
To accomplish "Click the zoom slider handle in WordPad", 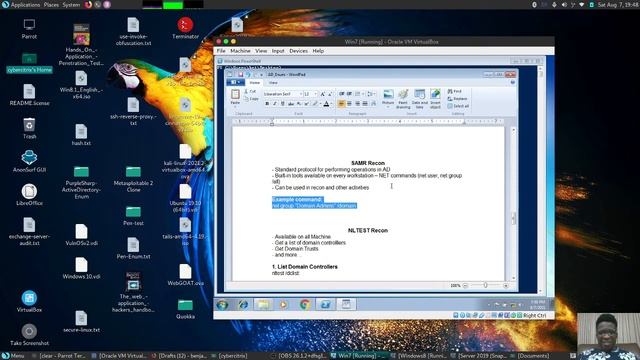I will (485, 285).
